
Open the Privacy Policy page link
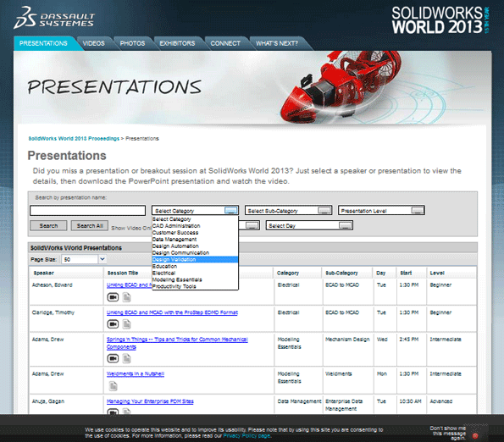[x=246, y=435]
